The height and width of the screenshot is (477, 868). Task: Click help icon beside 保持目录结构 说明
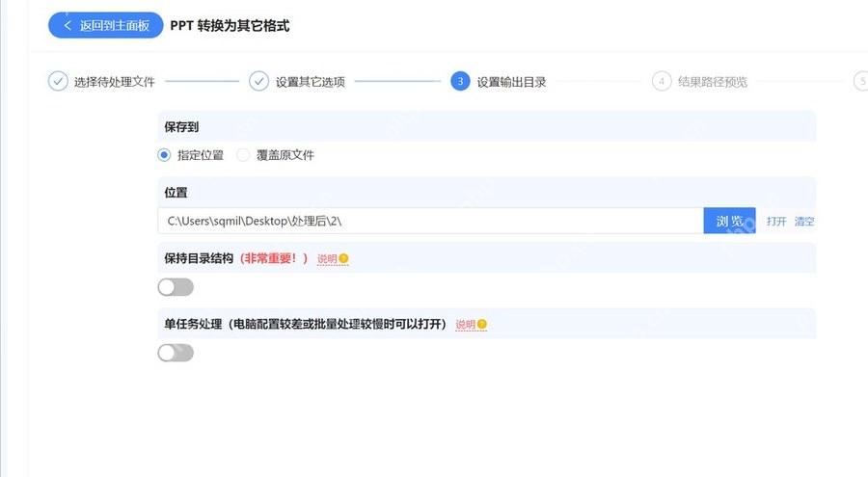(x=343, y=258)
